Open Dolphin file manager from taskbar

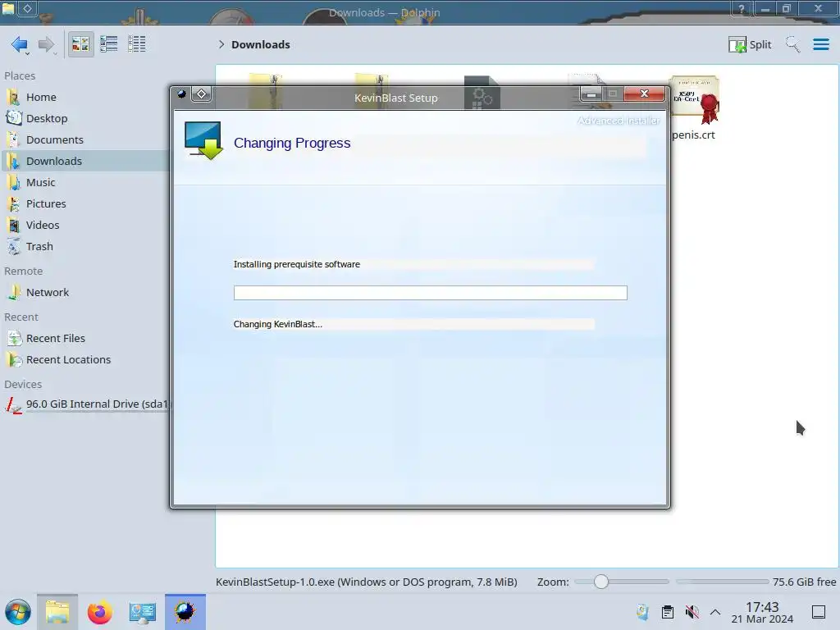coord(57,612)
